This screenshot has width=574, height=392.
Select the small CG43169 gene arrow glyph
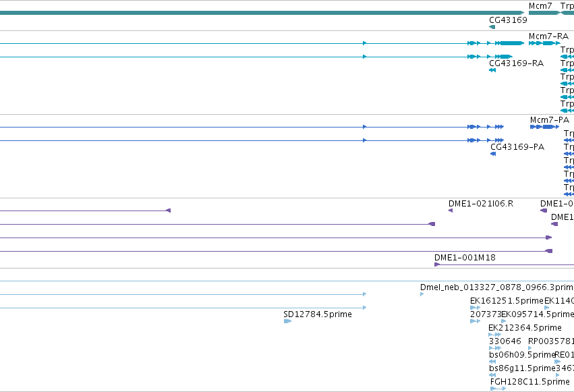pos(492,27)
